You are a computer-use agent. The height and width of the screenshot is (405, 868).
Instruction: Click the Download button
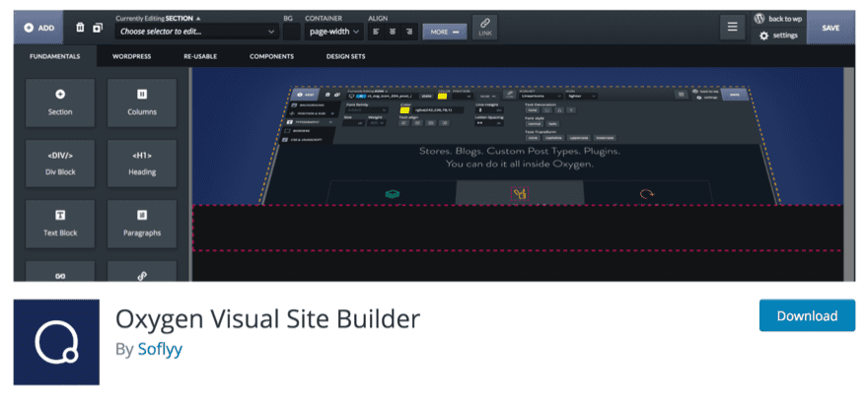point(807,316)
